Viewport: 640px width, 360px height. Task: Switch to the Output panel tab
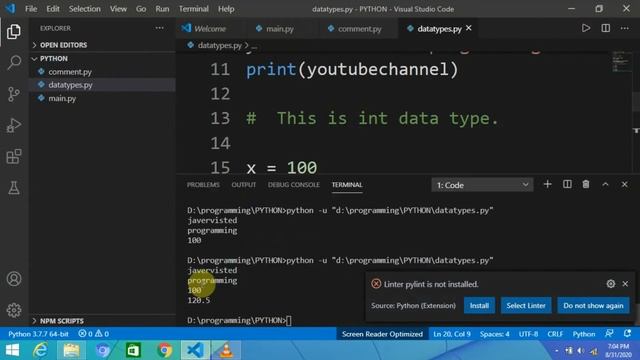(244, 184)
